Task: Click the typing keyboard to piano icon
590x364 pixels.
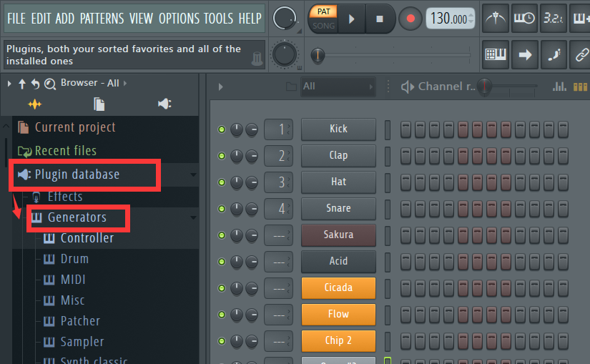Action: tap(495, 55)
